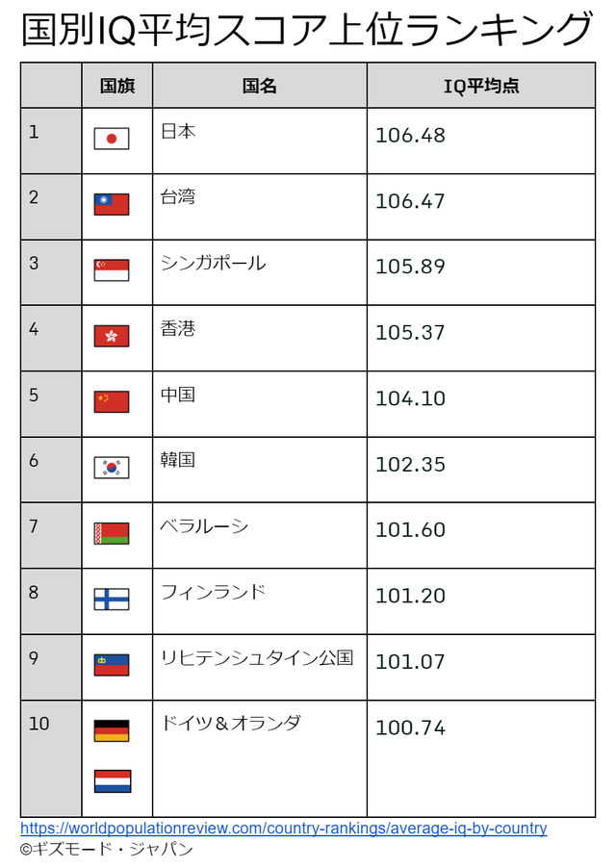
Task: Click the 国別IQ平均スコア上位ランキング title
Action: 307,30
